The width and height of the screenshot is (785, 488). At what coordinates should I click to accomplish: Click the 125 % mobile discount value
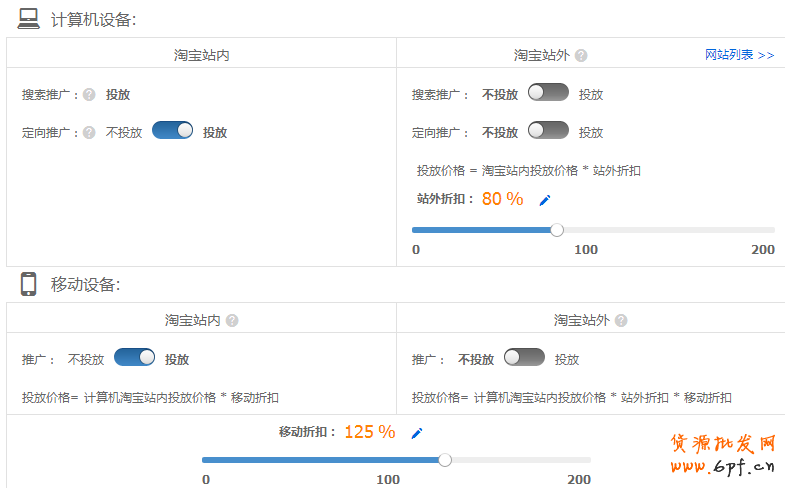(369, 432)
